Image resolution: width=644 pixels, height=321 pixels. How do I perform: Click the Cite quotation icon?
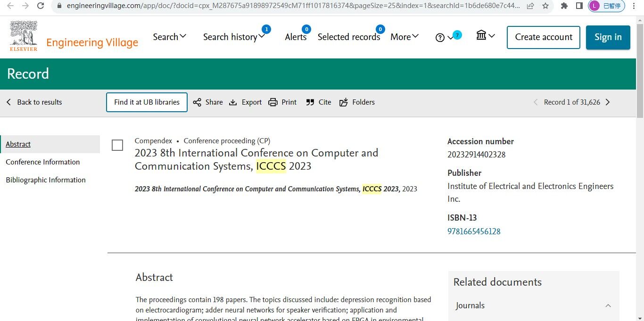point(310,102)
